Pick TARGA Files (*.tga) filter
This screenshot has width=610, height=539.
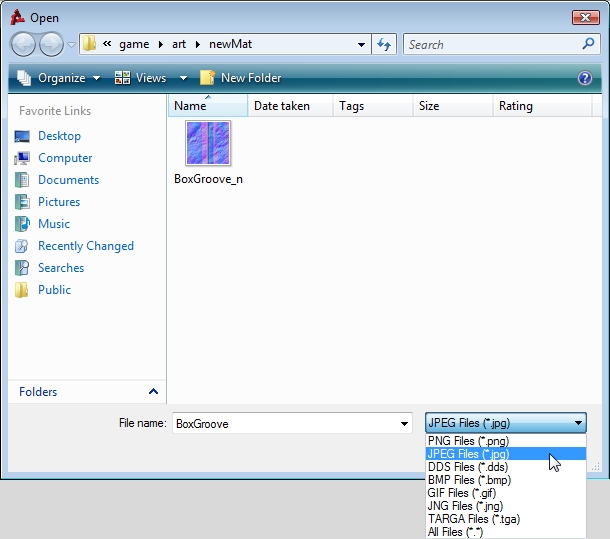tap(473, 519)
